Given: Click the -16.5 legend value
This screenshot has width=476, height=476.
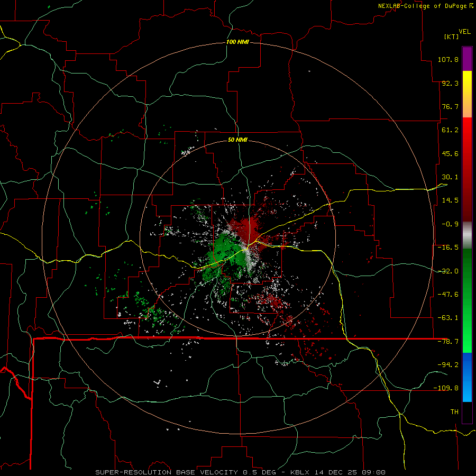Looking at the screenshot, I should [x=448, y=248].
